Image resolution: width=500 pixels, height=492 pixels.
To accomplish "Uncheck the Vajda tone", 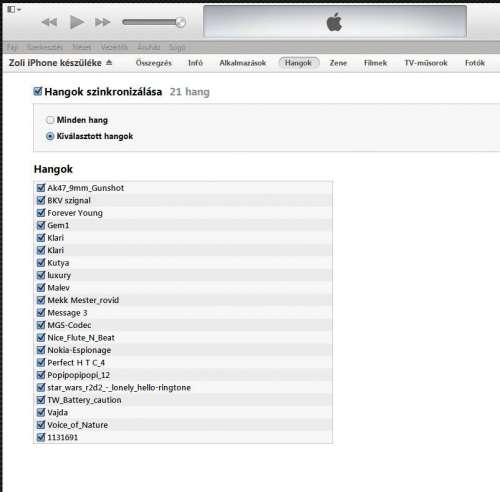I will (x=41, y=412).
